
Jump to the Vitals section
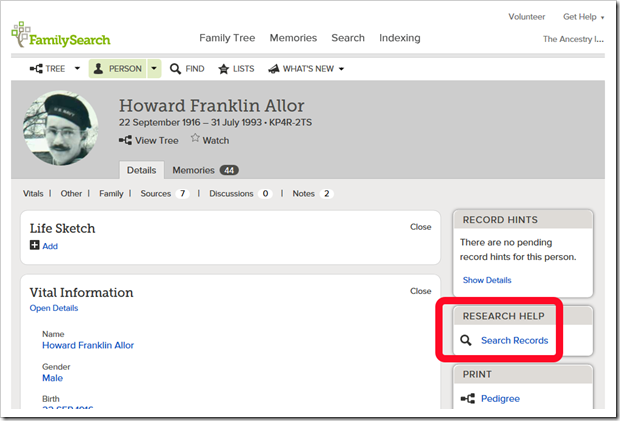coord(33,194)
